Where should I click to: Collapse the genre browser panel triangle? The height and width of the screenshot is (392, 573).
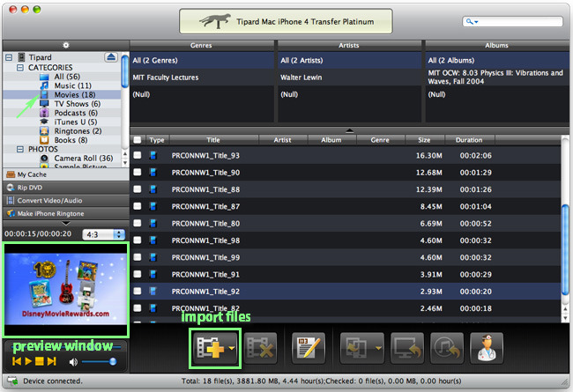[x=349, y=130]
